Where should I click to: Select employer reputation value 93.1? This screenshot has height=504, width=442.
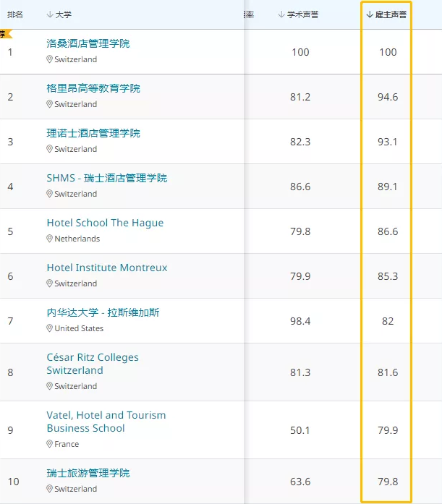tap(387, 142)
